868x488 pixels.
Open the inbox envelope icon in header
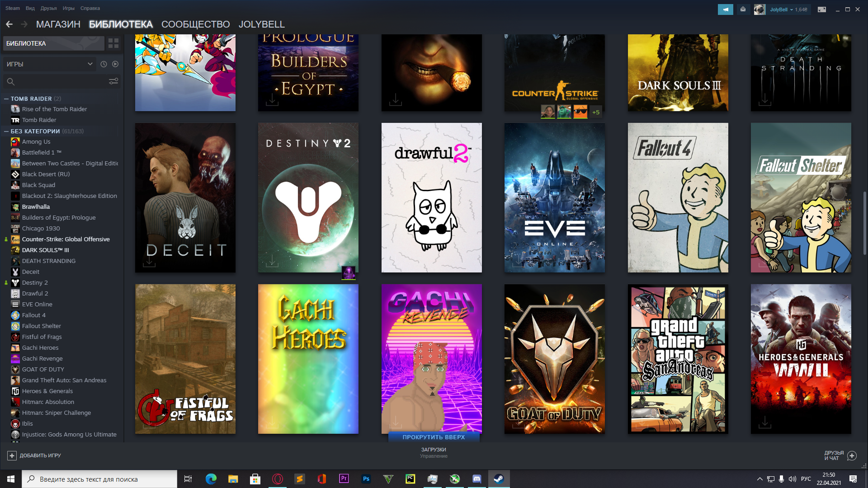tap(743, 9)
